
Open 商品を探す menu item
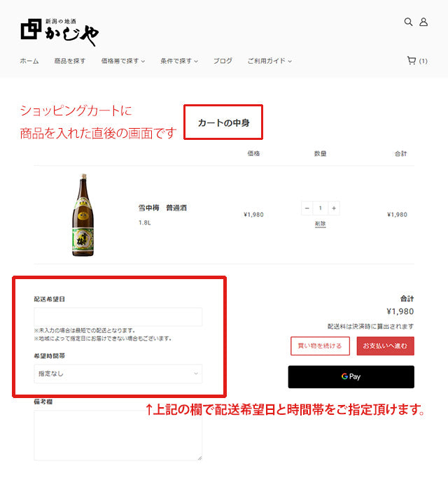[70, 61]
